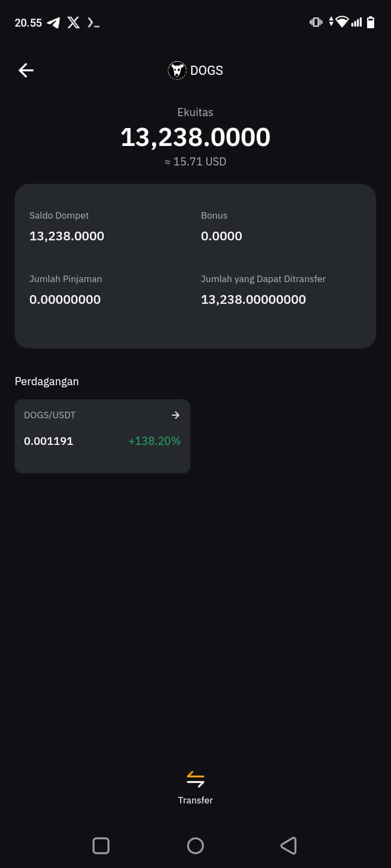Viewport: 391px width, 868px height.
Task: Tap the X app notification icon
Action: [73, 22]
